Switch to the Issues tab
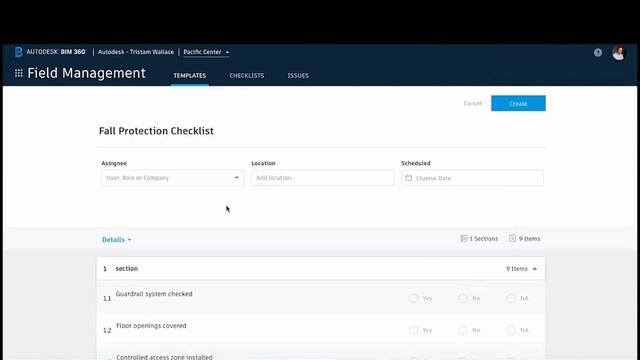The width and height of the screenshot is (640, 360). click(x=298, y=76)
